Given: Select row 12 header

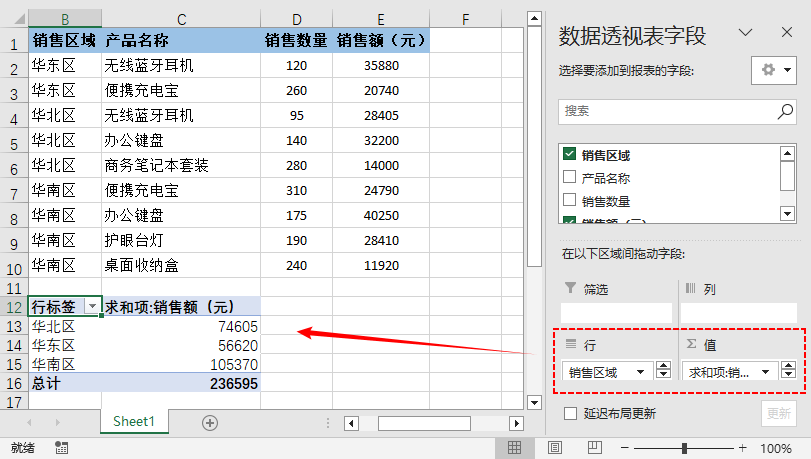Looking at the screenshot, I should coord(14,307).
